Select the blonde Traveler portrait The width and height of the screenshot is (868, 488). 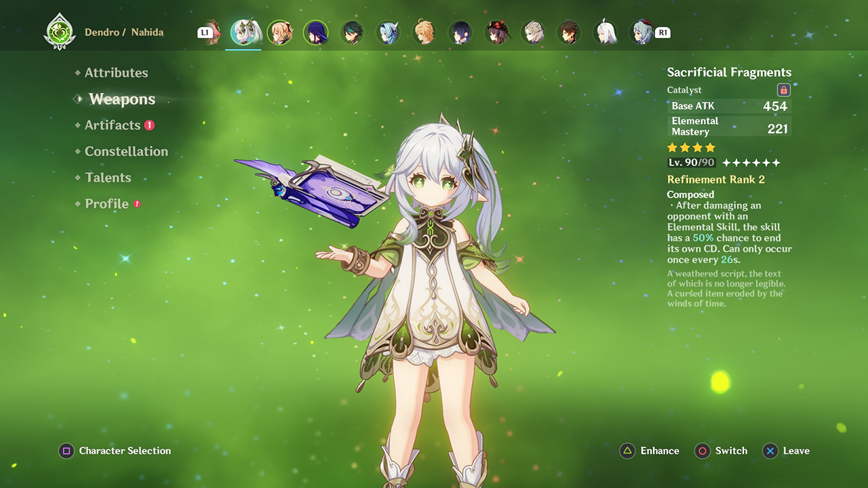click(425, 33)
